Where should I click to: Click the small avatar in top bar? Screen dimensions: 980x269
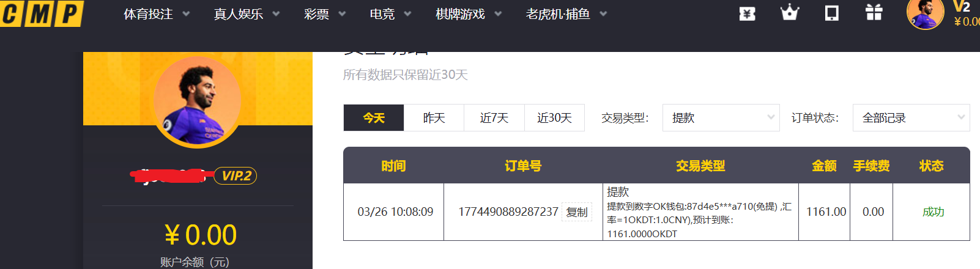pos(925,13)
